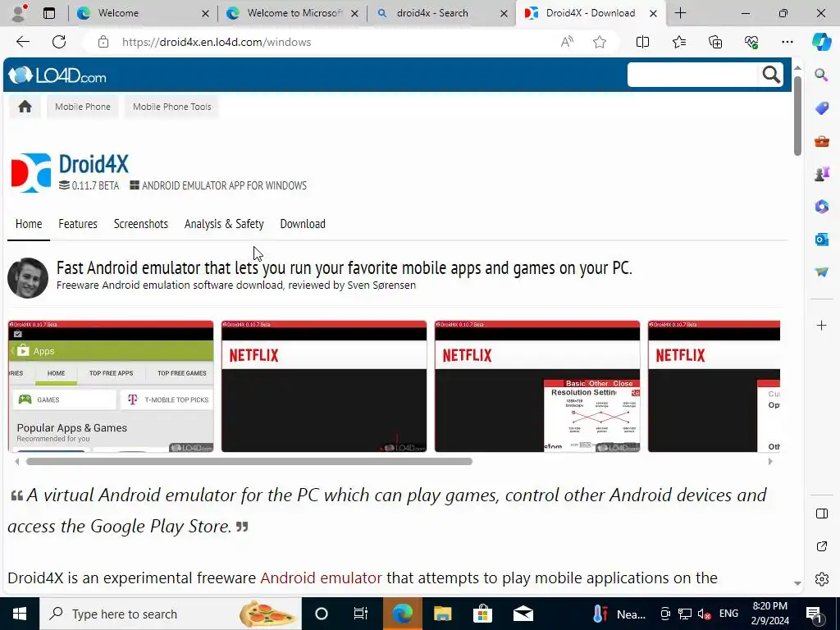Open sidebar Tools briefcase icon
Viewport: 840px width, 630px height.
(x=821, y=141)
